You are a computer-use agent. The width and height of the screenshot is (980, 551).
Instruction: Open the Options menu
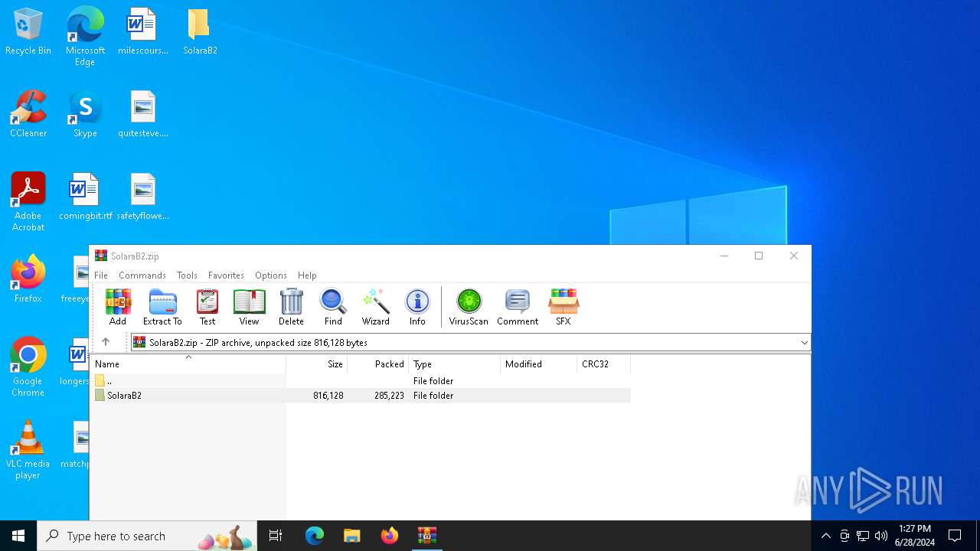click(x=271, y=275)
